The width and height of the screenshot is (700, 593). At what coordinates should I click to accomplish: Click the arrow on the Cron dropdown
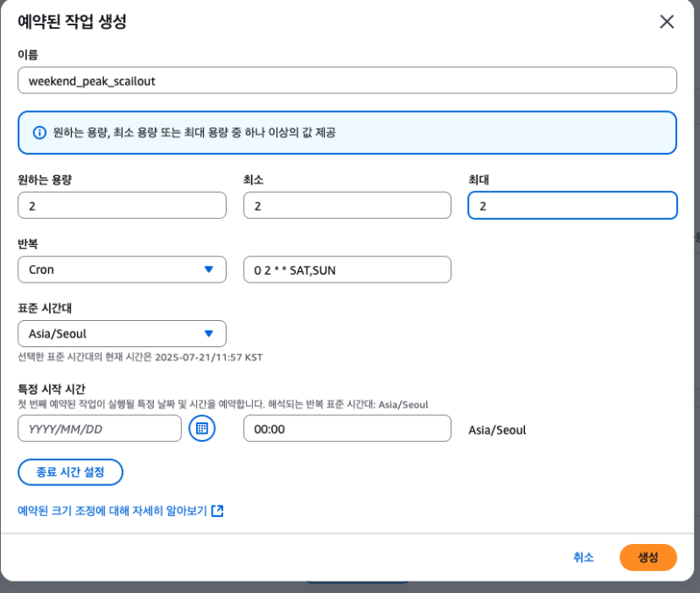(x=208, y=269)
